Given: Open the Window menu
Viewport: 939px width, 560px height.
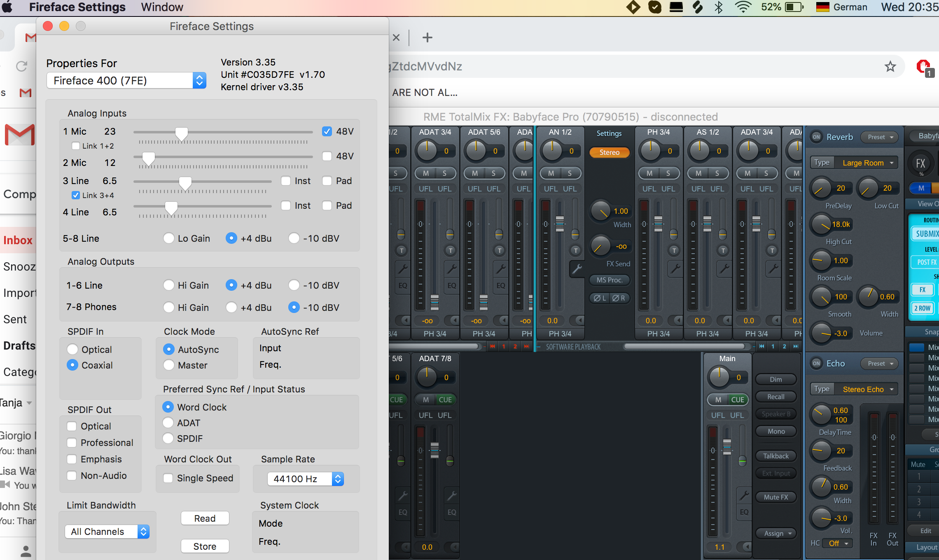Looking at the screenshot, I should point(162,7).
